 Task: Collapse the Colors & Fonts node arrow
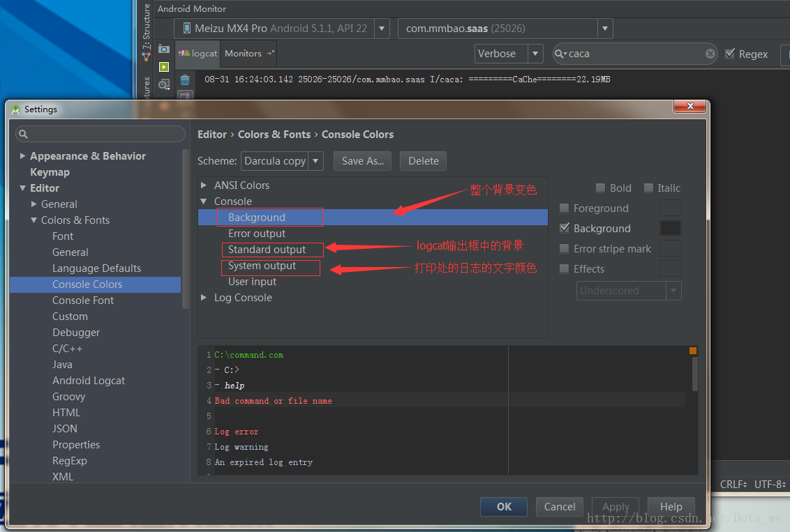coord(33,220)
